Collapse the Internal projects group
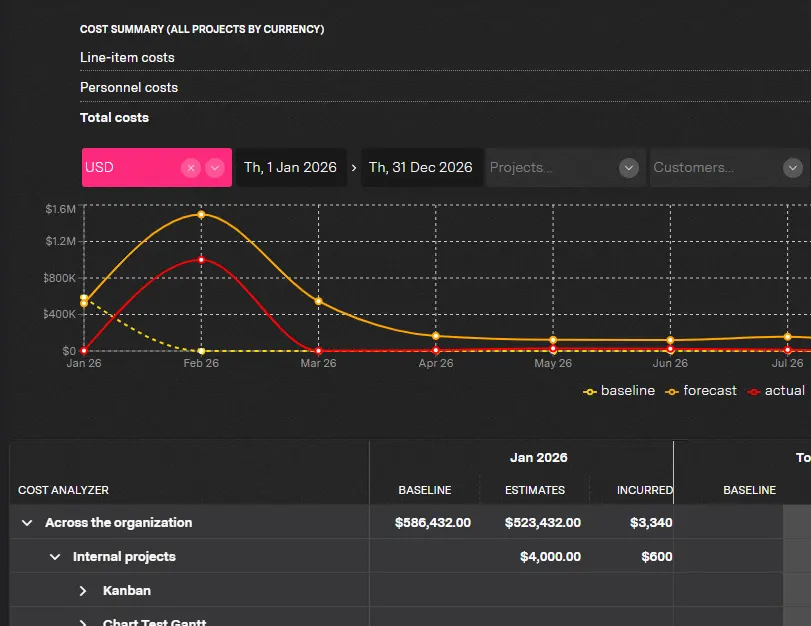811x626 pixels. pyautogui.click(x=55, y=557)
